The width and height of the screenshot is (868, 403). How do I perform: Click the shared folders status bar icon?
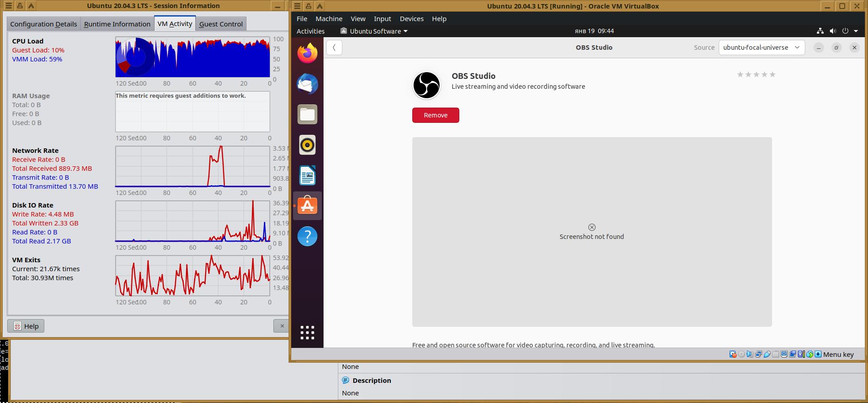[x=776, y=354]
